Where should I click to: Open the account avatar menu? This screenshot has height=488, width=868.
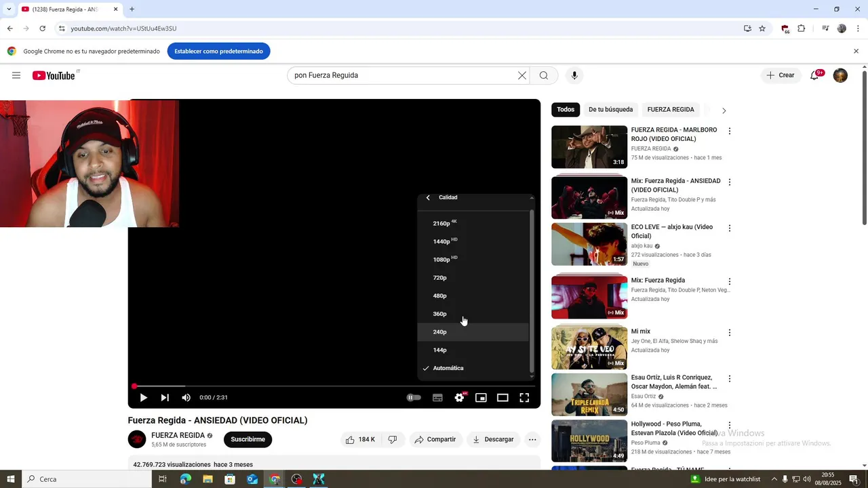click(x=840, y=75)
